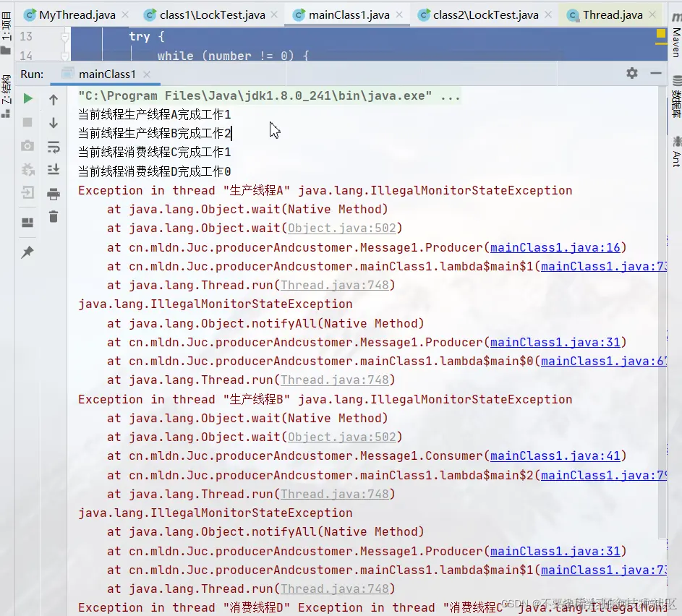Viewport: 682px width, 616px height.
Task: Rerun mainClass1 with the green play icon
Action: [x=27, y=98]
